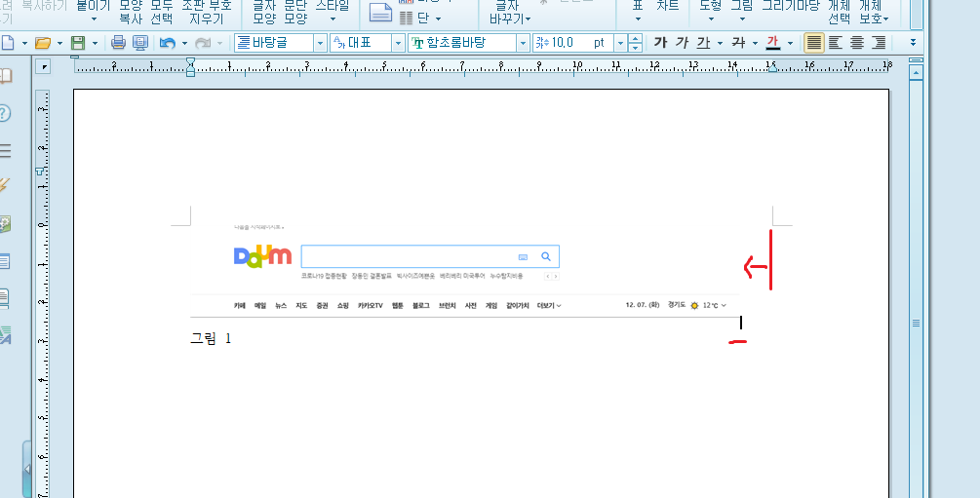Click the lightning bolt sidebar icon
This screenshot has width=980, height=498.
[6, 186]
